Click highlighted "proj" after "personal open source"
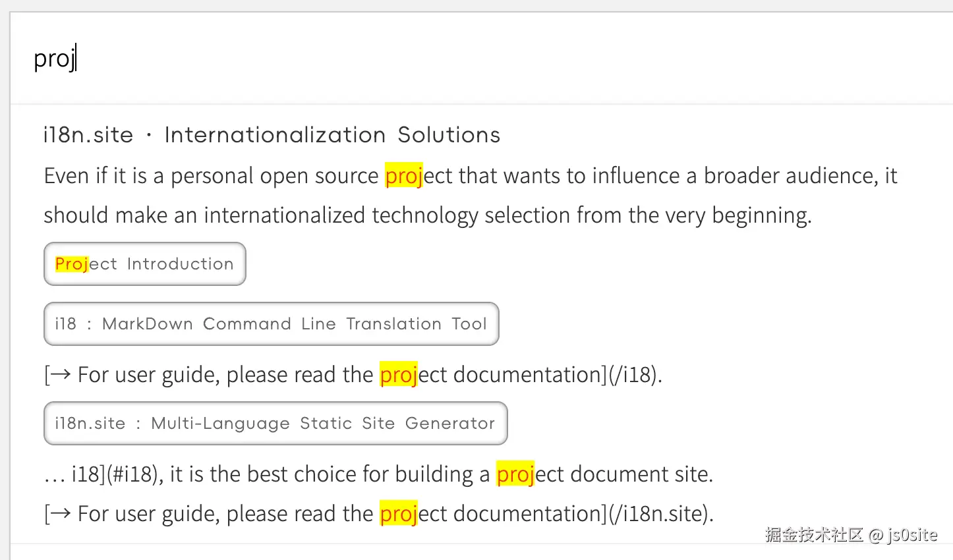953x560 pixels. pos(403,176)
